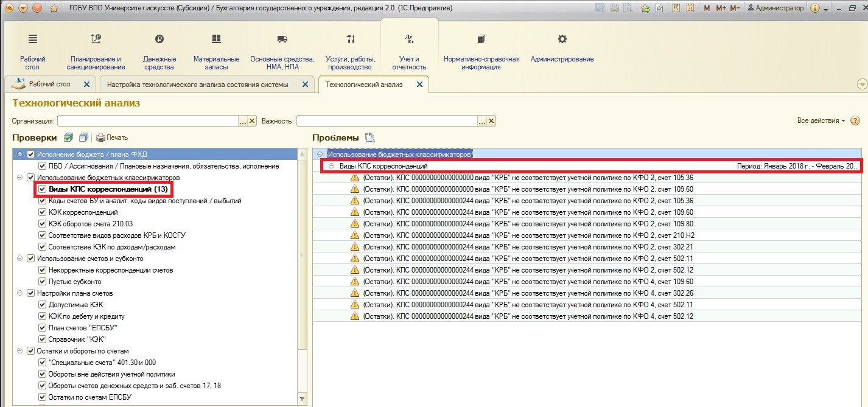Click the Печать button
This screenshot has width=868, height=407.
(x=112, y=137)
